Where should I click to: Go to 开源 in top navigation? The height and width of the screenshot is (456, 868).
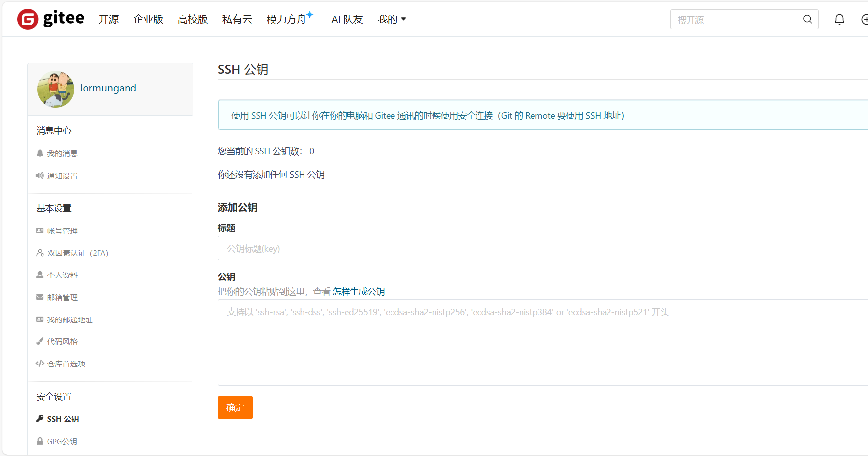click(x=109, y=19)
